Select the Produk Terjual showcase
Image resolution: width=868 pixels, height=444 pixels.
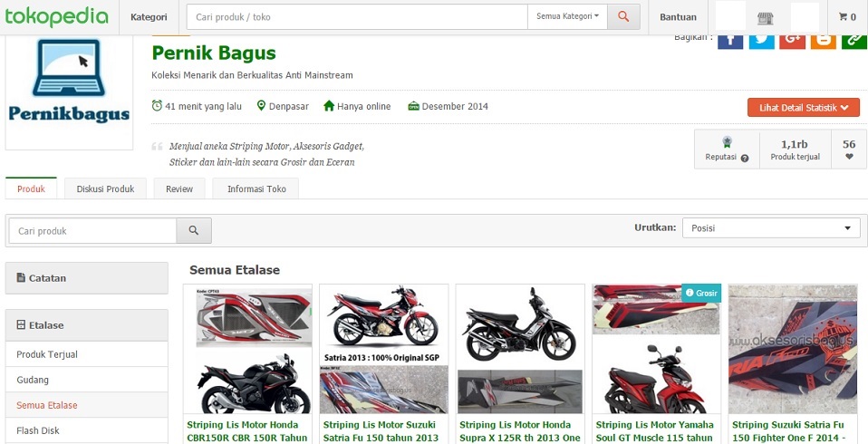coord(86,354)
